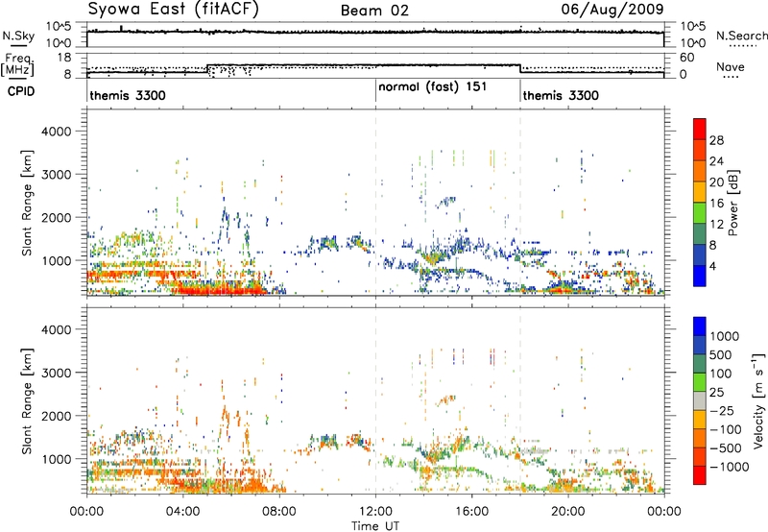Click the "Velocity [m s⁻¹]" colorbar title
This screenshot has height=532, width=768.
coord(758,400)
